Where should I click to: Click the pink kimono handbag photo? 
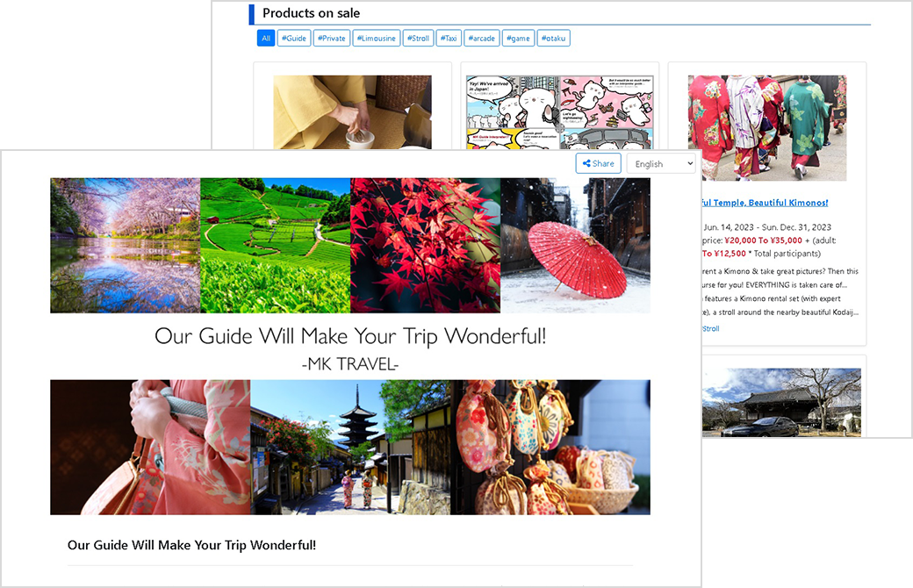[x=150, y=447]
